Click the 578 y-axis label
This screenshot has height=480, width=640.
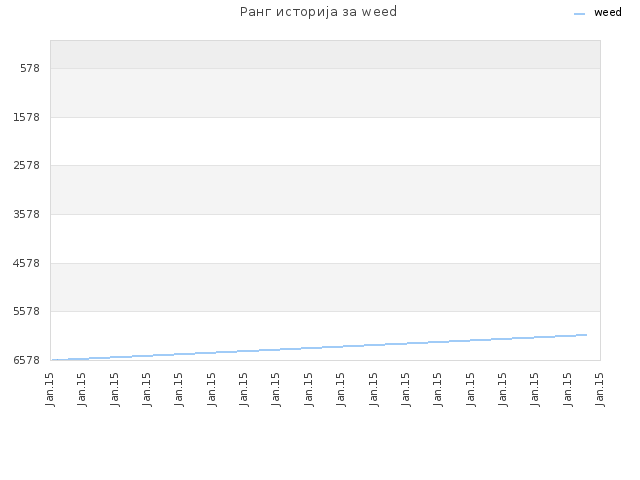pyautogui.click(x=30, y=69)
